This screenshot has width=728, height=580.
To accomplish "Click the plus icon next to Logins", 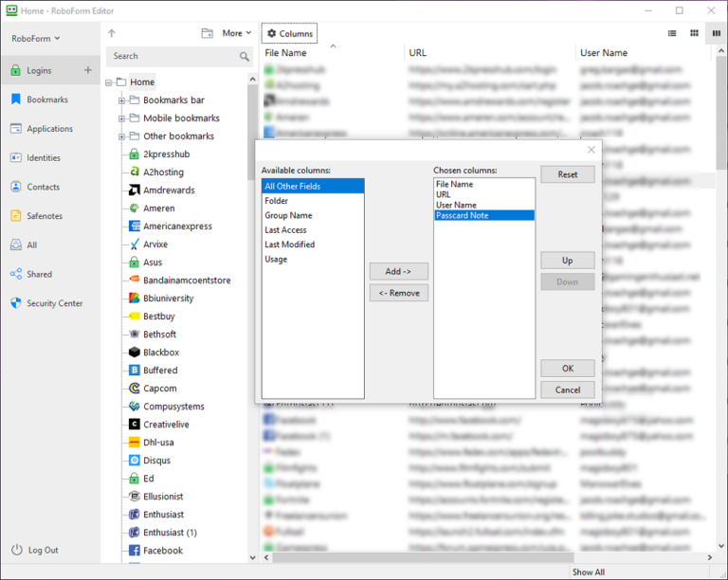I will click(88, 70).
